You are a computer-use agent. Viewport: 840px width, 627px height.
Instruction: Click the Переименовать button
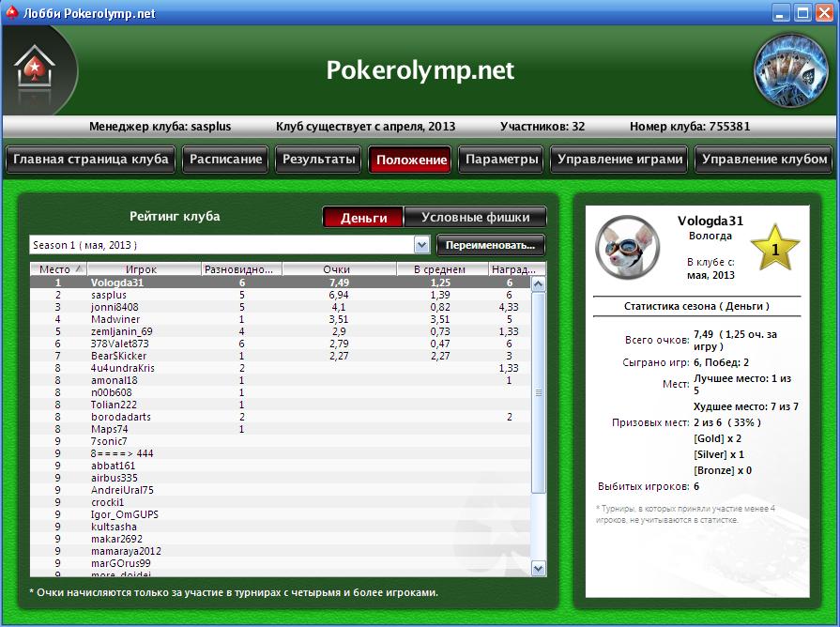click(490, 245)
